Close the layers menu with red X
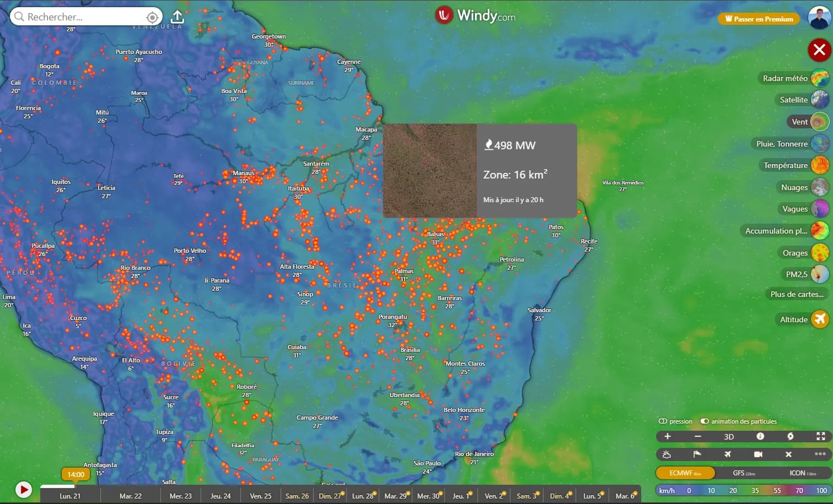 820,50
